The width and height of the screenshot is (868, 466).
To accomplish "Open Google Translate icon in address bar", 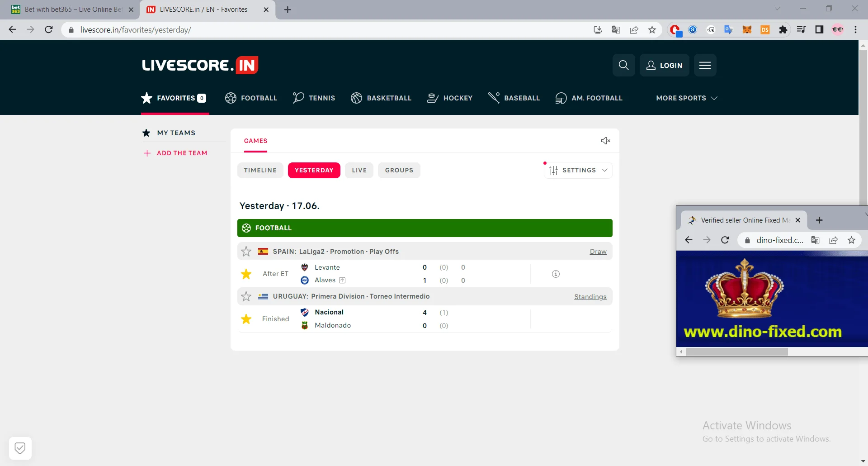I will (615, 29).
